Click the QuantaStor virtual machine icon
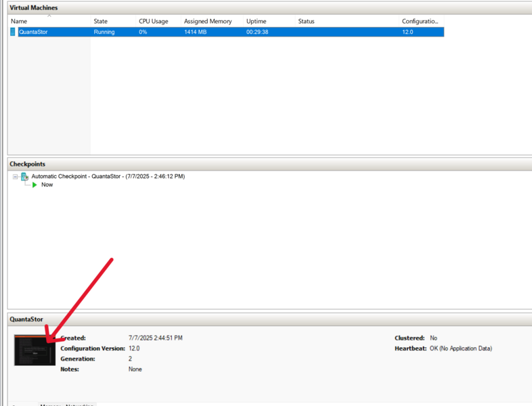The width and height of the screenshot is (532, 406). tap(13, 32)
